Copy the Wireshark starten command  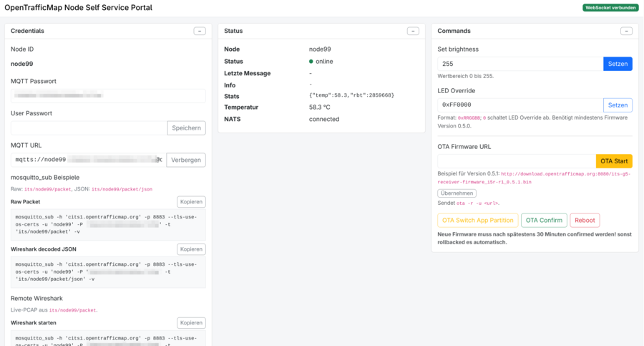[x=191, y=323]
